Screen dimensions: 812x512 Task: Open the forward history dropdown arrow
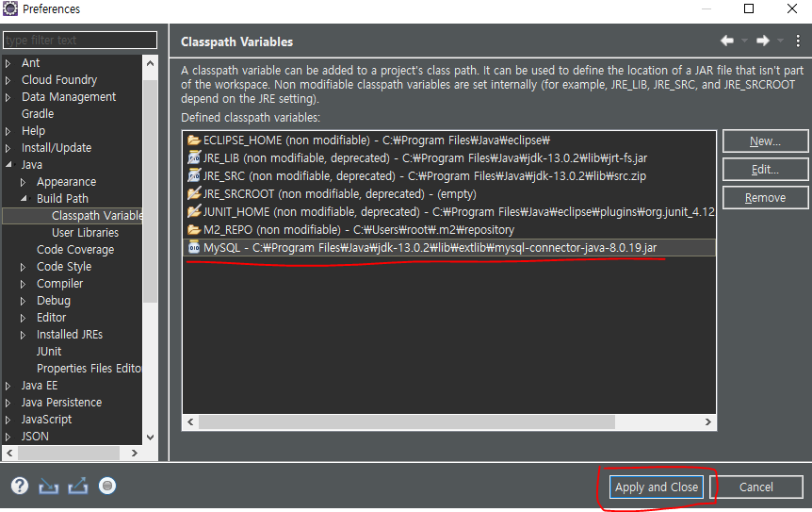780,41
